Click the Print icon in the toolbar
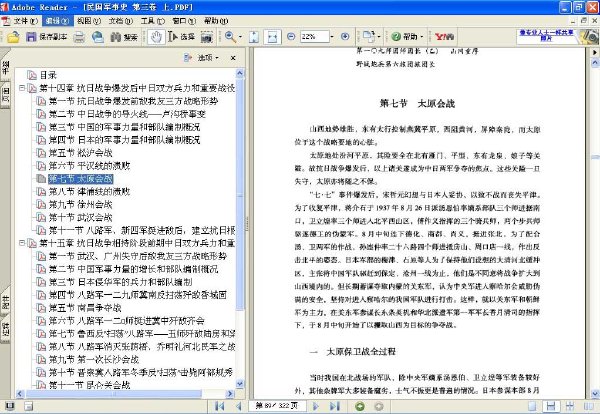 [x=79, y=37]
